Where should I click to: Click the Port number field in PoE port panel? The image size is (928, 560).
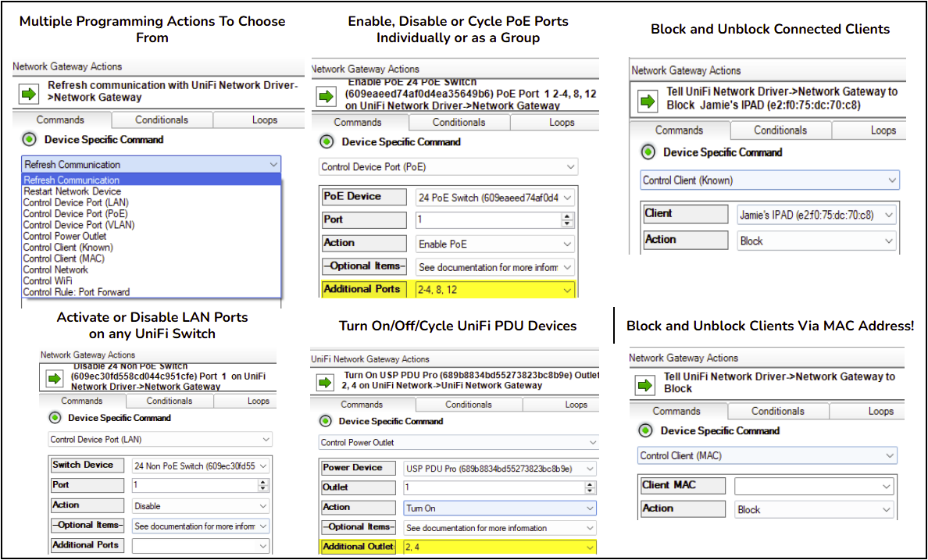point(489,220)
